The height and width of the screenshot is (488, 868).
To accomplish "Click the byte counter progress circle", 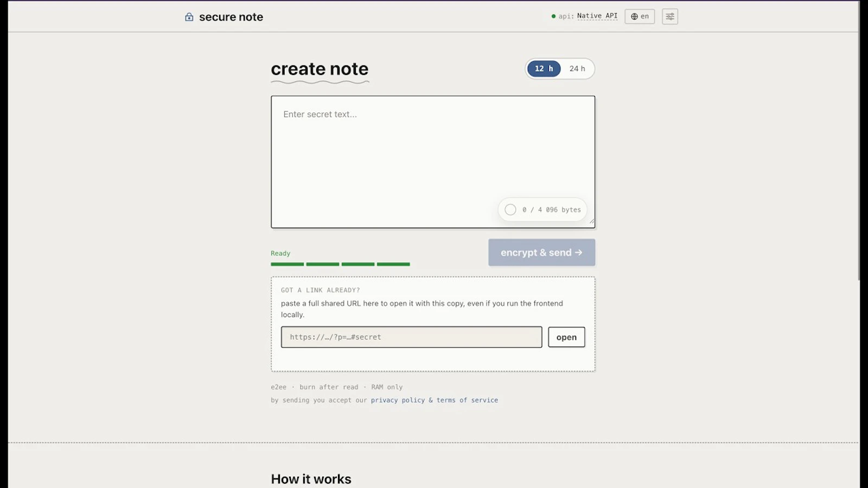I will tap(510, 210).
